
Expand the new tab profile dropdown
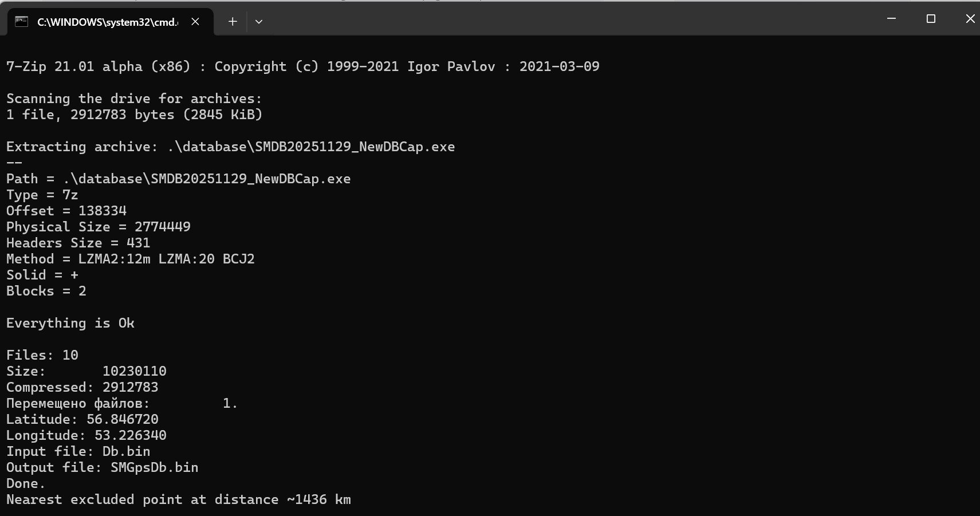(x=259, y=22)
